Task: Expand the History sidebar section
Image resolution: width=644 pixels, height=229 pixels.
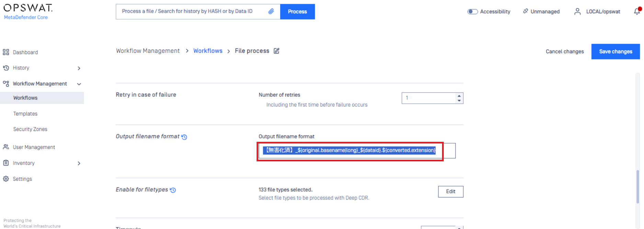Action: [79, 68]
